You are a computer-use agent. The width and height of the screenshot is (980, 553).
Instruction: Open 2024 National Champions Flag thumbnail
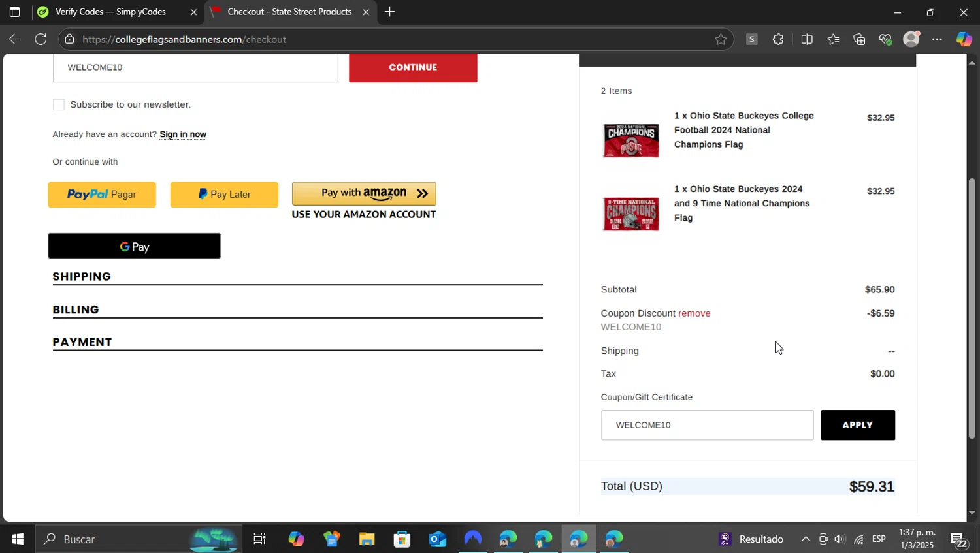pos(631,140)
